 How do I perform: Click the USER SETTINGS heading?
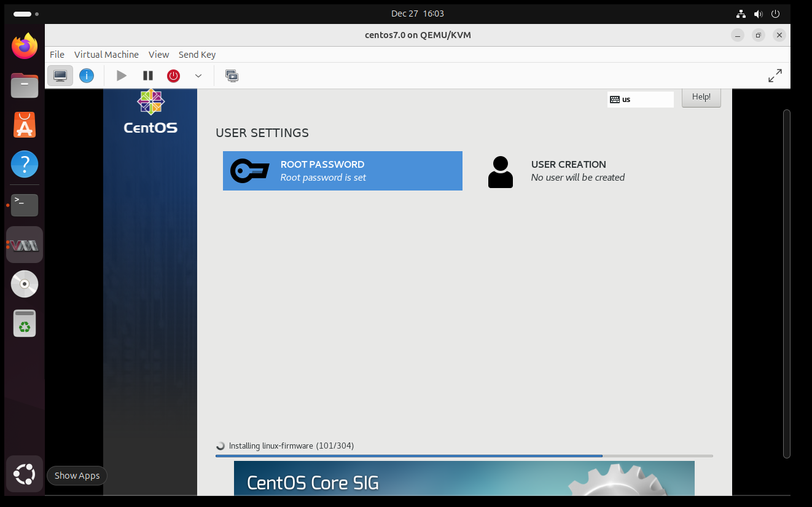[x=262, y=133]
